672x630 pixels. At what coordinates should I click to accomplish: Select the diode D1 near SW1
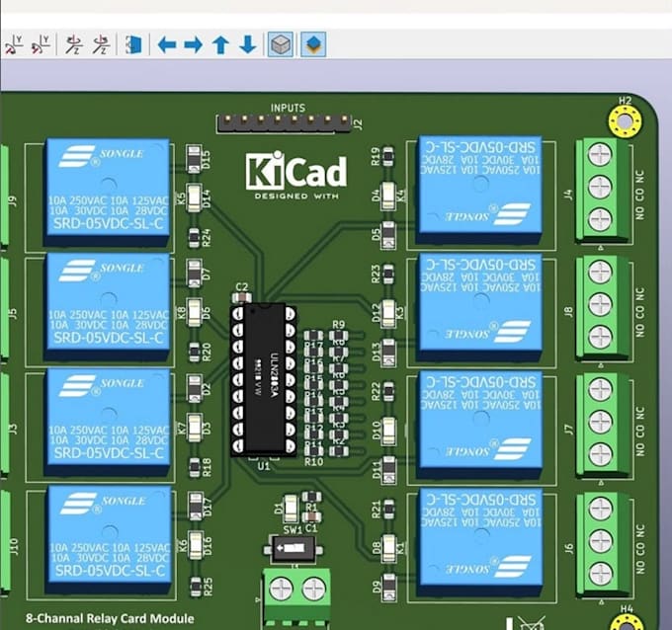(x=291, y=508)
